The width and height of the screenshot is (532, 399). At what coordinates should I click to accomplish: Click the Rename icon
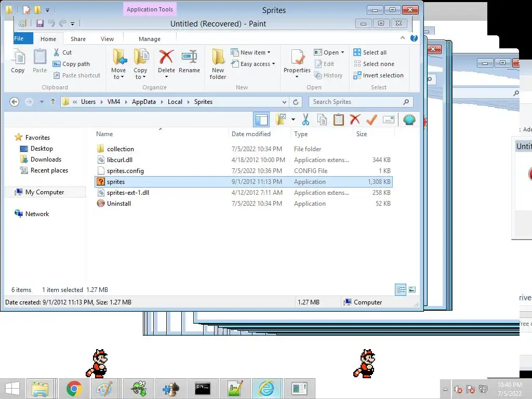[189, 57]
